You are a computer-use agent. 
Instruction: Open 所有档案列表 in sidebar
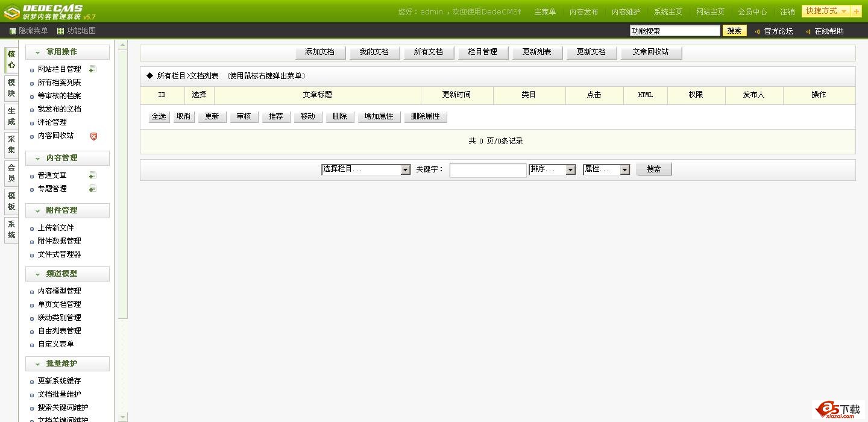click(x=59, y=83)
